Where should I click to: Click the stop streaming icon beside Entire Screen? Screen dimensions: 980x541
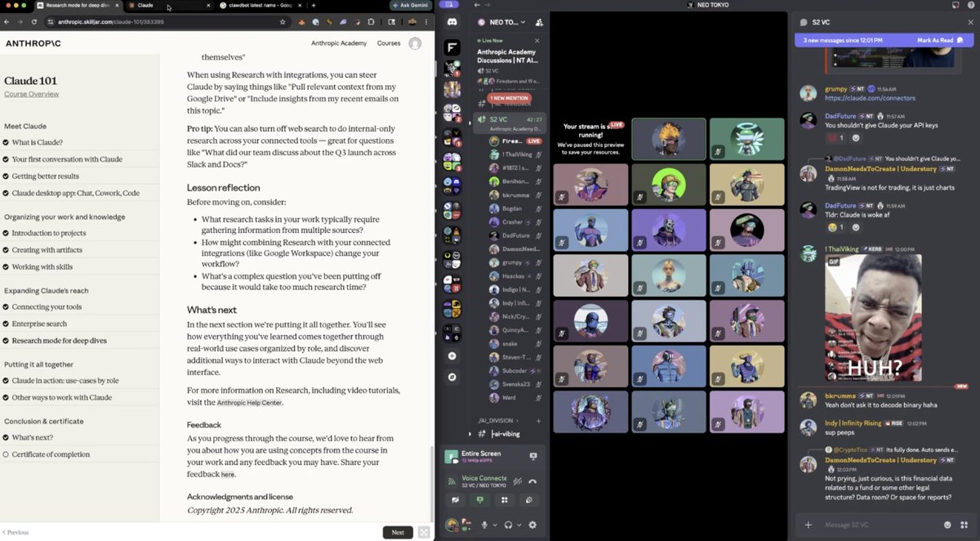pos(533,456)
